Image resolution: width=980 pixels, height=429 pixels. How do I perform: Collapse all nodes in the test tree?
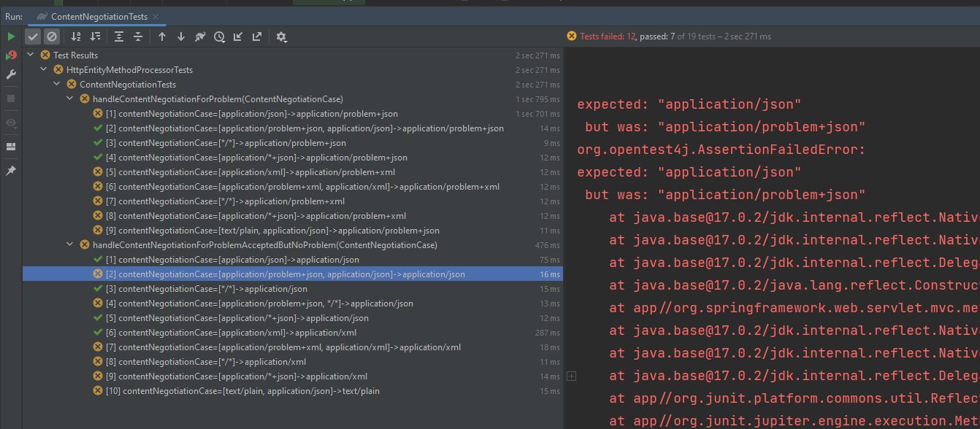pos(138,36)
